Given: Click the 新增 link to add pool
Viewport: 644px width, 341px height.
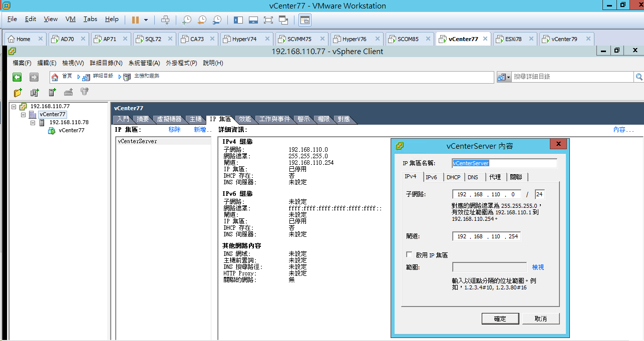Looking at the screenshot, I should point(202,130).
